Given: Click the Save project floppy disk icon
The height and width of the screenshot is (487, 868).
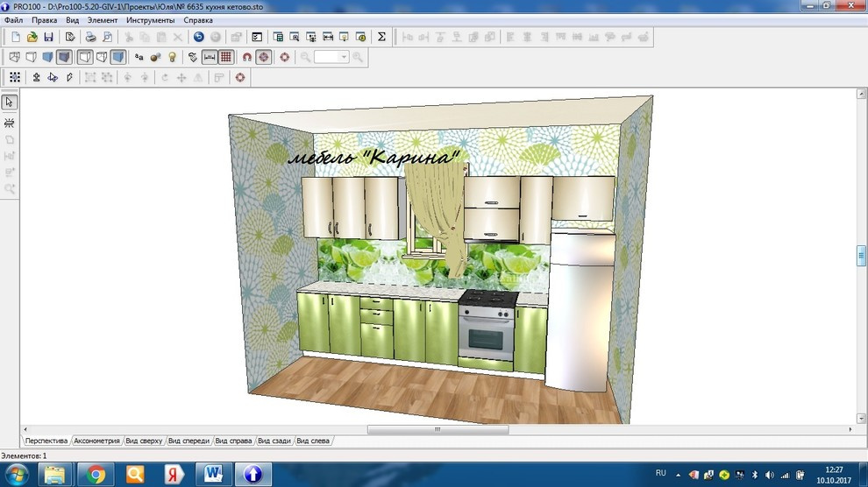Looking at the screenshot, I should [x=48, y=37].
